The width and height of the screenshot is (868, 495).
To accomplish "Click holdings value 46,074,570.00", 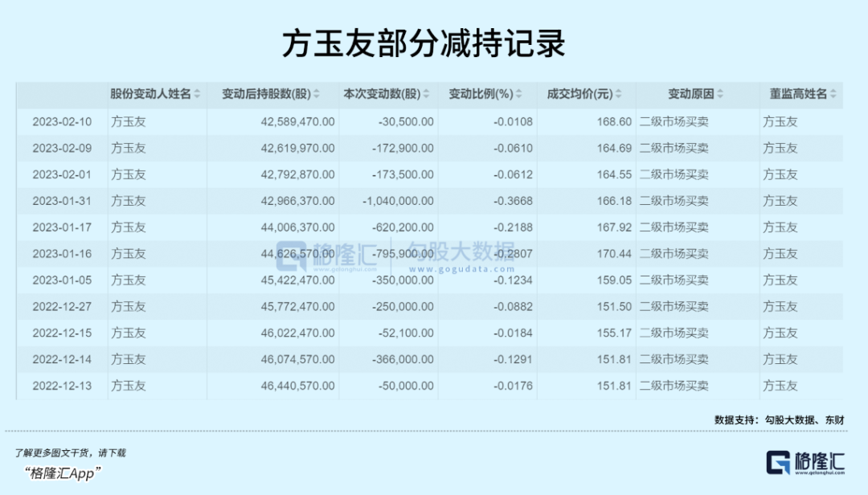I will 298,359.
